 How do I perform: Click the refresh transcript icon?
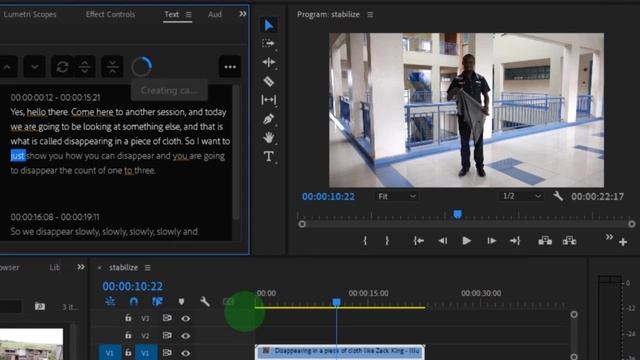[x=62, y=67]
